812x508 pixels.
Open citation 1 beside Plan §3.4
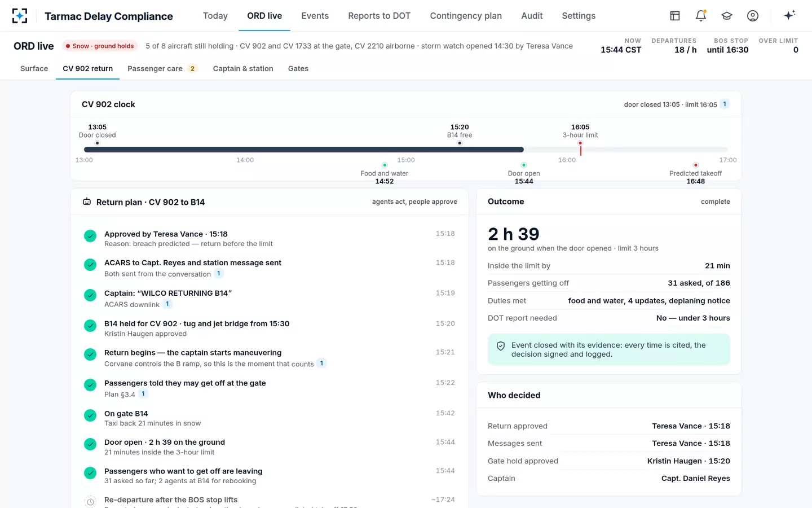pyautogui.click(x=143, y=393)
